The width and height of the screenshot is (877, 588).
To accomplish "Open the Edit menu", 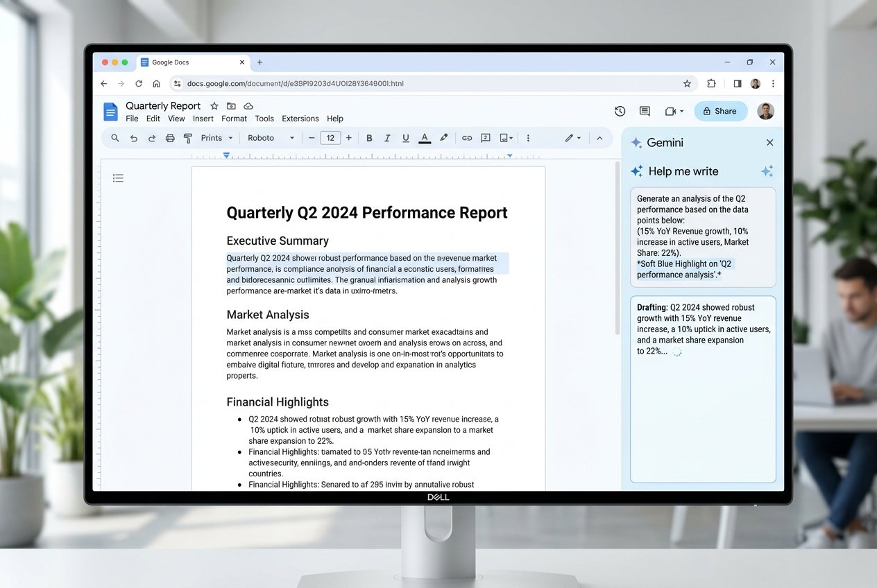I will tap(153, 119).
